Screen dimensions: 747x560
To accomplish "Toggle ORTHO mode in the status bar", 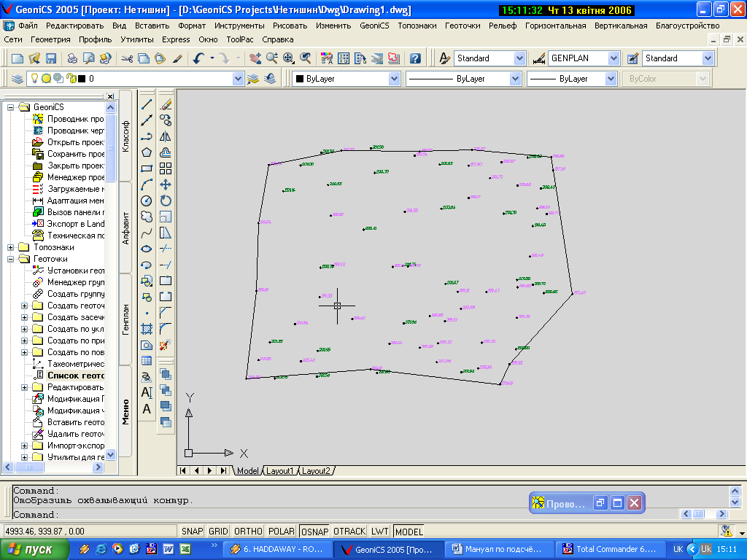I will coord(248,531).
